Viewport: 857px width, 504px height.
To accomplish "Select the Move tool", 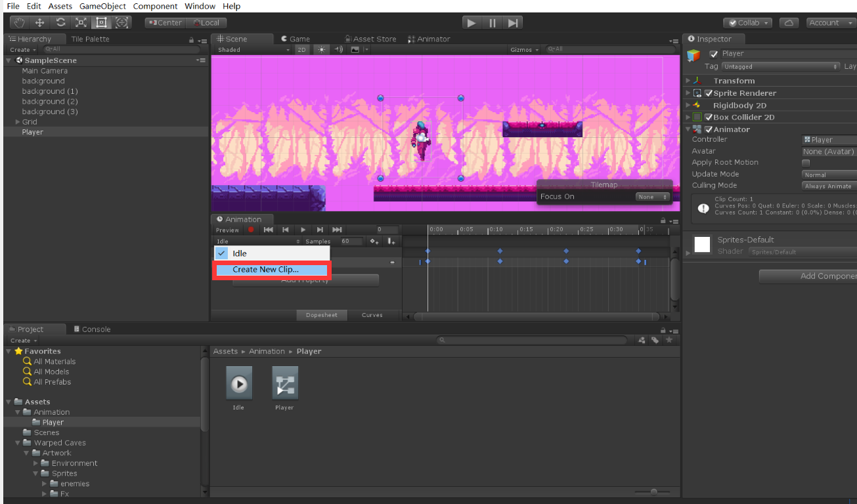I will (x=39, y=22).
